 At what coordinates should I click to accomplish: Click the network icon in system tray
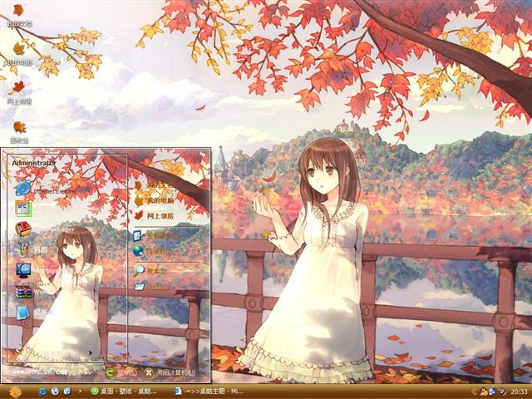point(492,392)
